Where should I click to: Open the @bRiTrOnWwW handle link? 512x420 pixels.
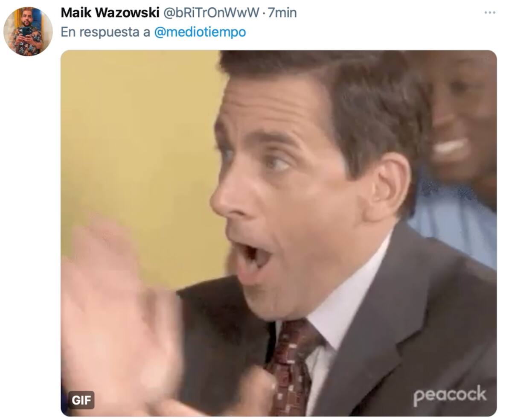[211, 13]
